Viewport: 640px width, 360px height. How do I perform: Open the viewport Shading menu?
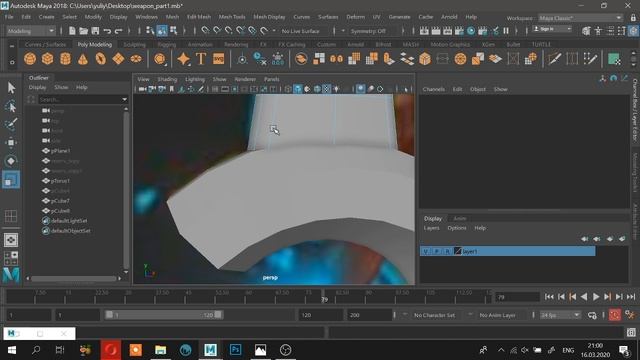tap(167, 79)
